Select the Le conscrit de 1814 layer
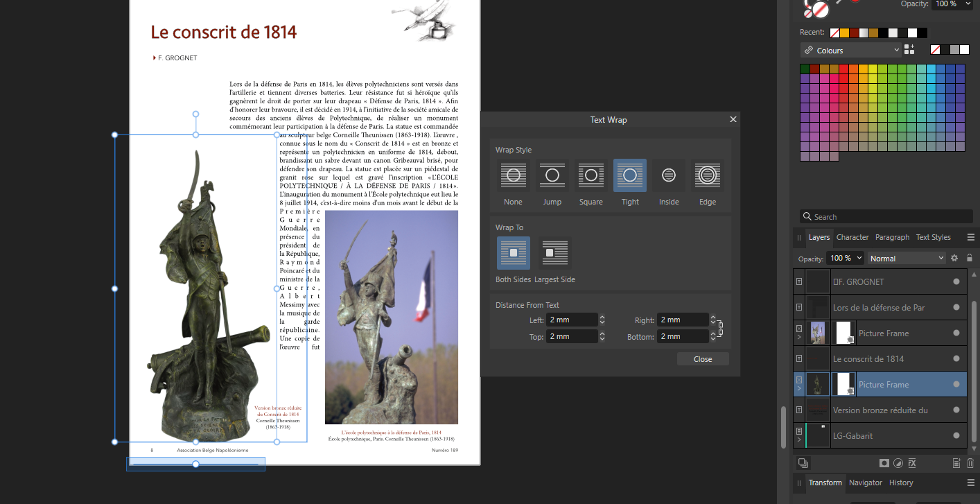The height and width of the screenshot is (504, 980). 880,359
